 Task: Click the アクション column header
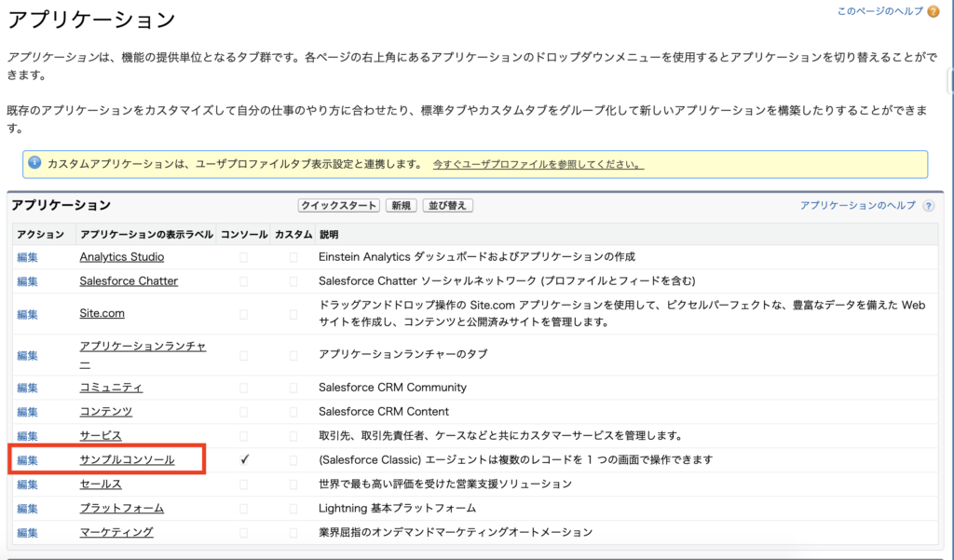click(x=40, y=235)
